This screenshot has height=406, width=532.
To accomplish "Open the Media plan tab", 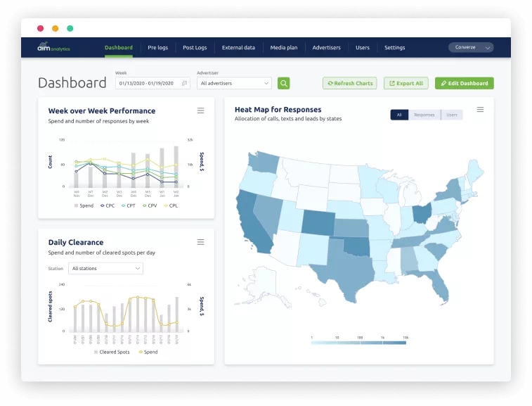I will tap(284, 48).
